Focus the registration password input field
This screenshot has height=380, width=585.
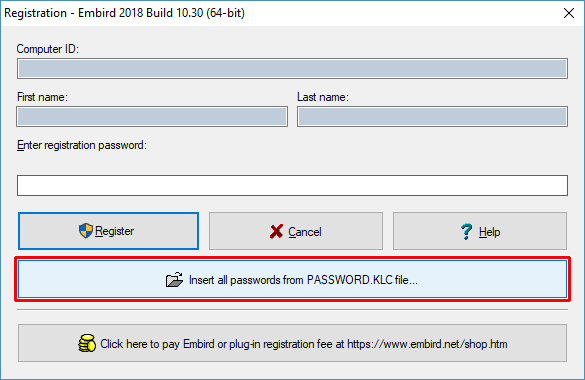[292, 185]
